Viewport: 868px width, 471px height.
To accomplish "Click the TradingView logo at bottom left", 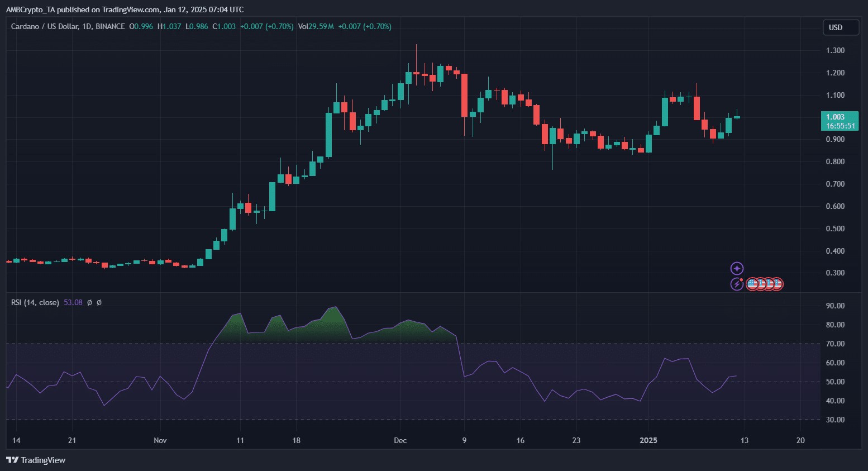I will tap(36, 460).
